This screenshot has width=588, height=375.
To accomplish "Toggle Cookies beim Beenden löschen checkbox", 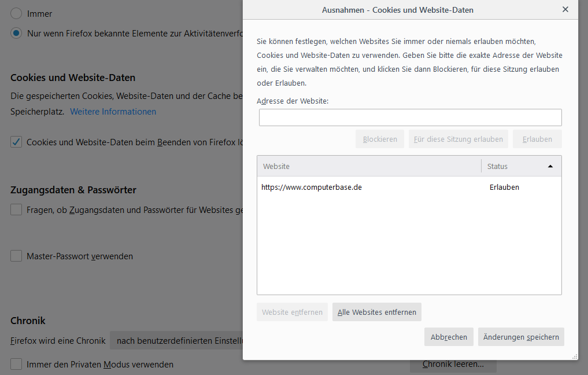I will tap(16, 142).
